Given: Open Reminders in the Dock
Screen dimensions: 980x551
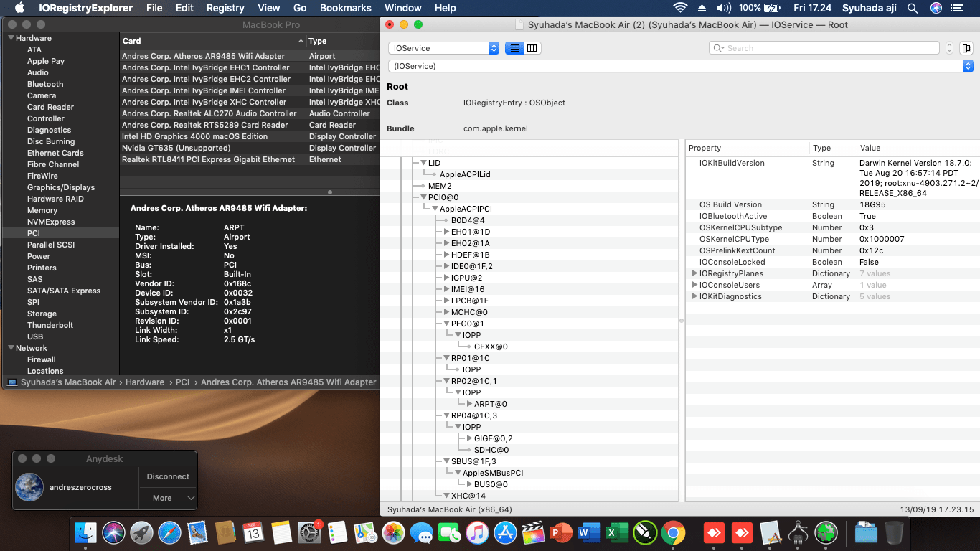Looking at the screenshot, I should click(x=337, y=533).
